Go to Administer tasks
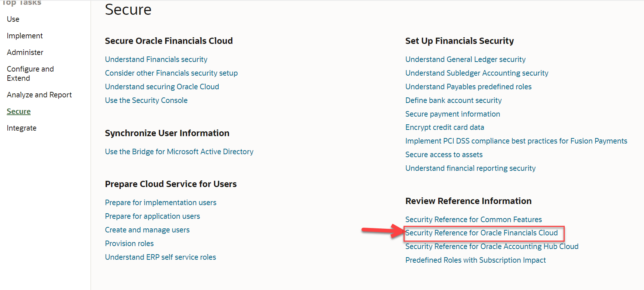The height and width of the screenshot is (290, 644). coord(25,52)
